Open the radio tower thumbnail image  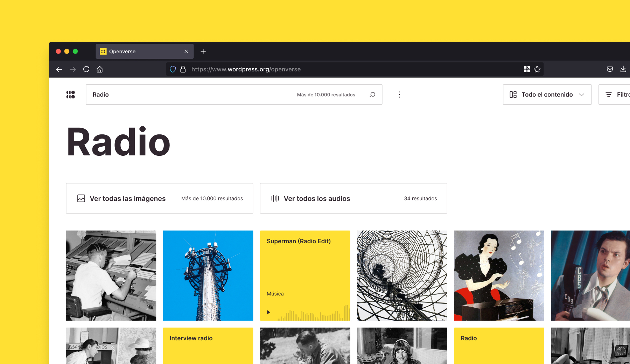208,275
